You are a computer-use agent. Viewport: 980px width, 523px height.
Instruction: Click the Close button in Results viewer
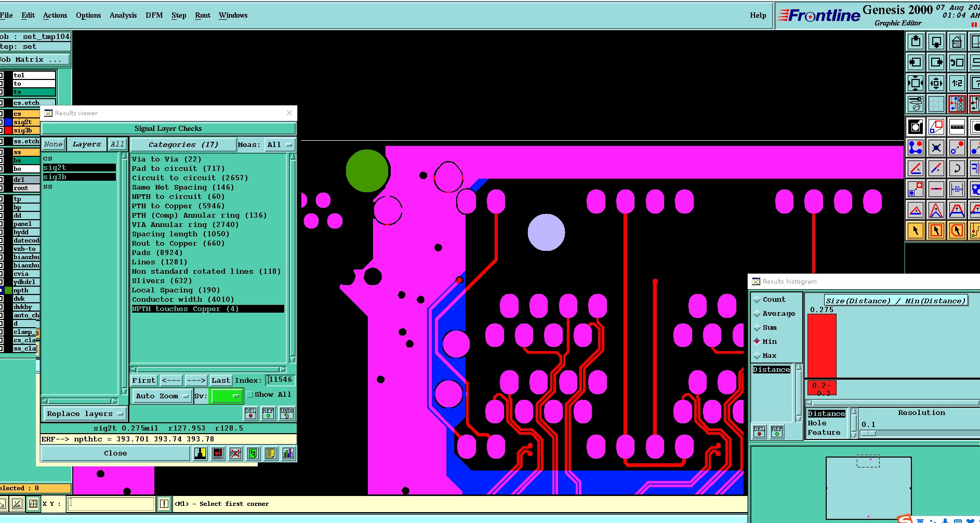pyautogui.click(x=115, y=453)
